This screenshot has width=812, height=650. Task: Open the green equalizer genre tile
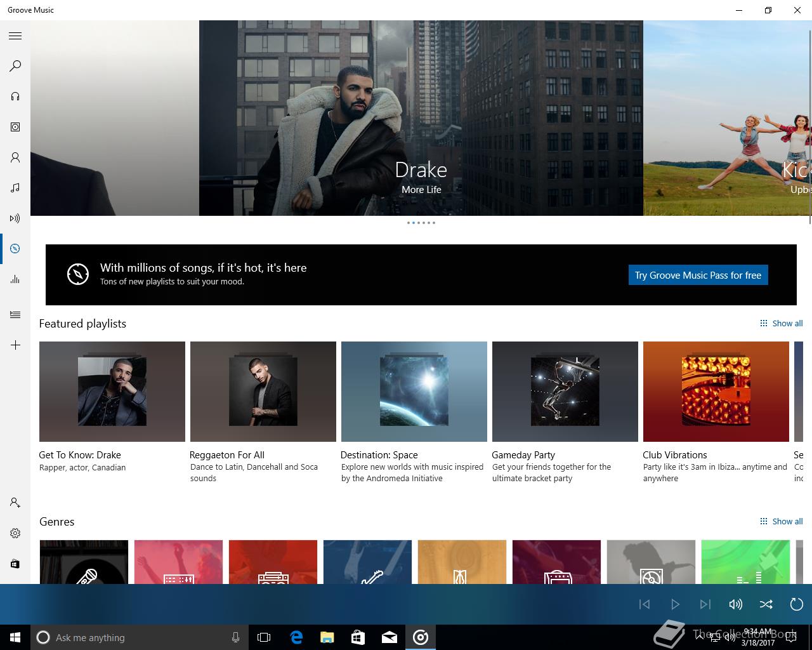[x=745, y=562]
